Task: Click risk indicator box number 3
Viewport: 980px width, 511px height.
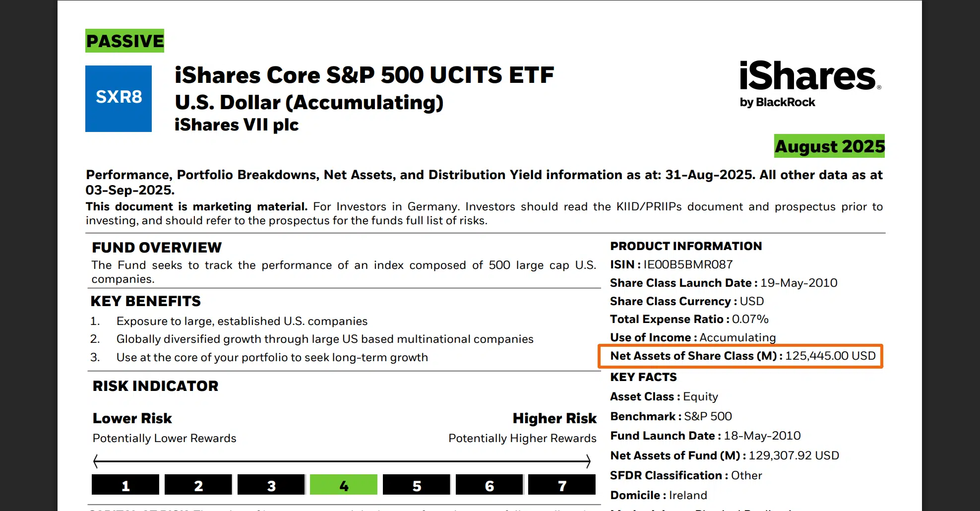Action: click(271, 485)
